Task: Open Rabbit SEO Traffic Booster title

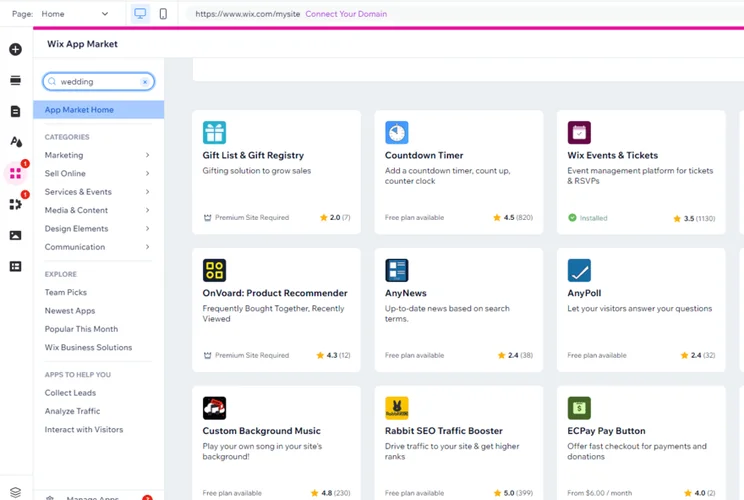Action: tap(444, 431)
